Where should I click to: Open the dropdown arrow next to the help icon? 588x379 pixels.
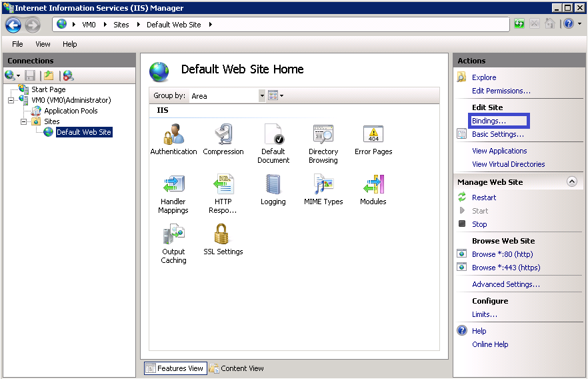click(580, 24)
